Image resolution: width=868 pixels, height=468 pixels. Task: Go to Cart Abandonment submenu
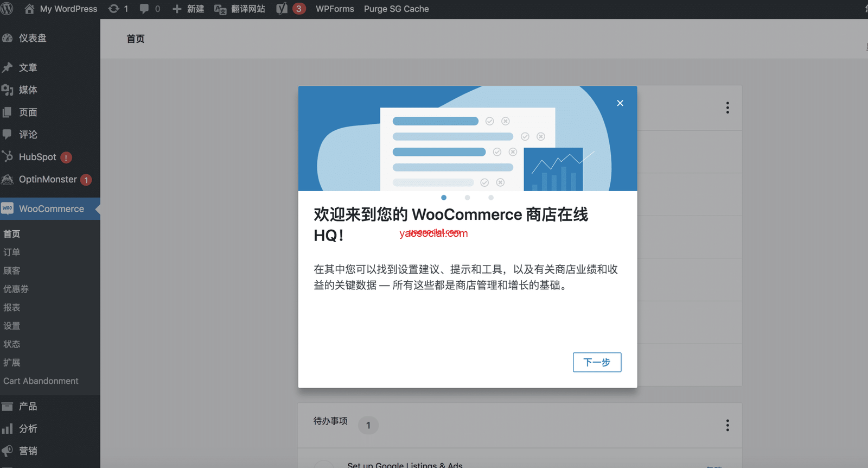click(x=41, y=381)
